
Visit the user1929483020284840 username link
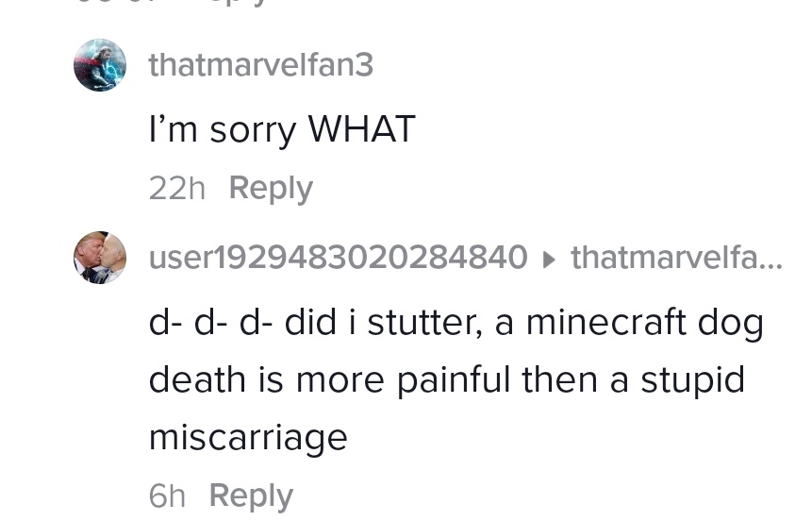[338, 257]
